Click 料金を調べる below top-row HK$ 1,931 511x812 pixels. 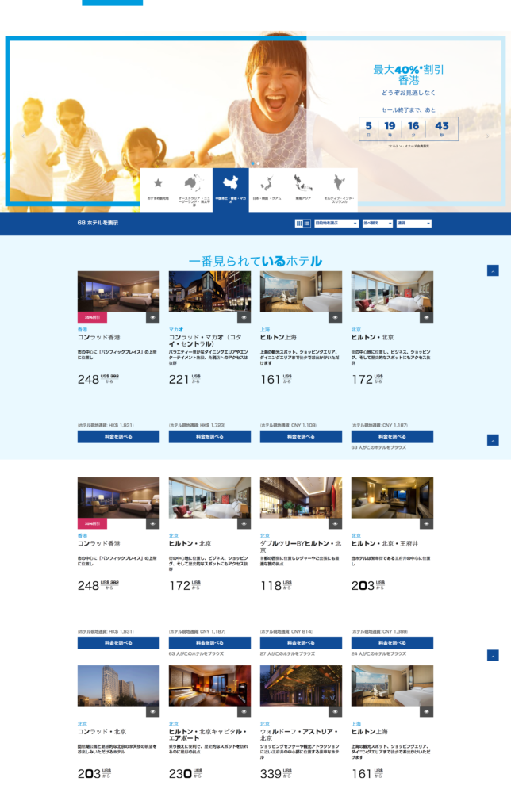[119, 437]
